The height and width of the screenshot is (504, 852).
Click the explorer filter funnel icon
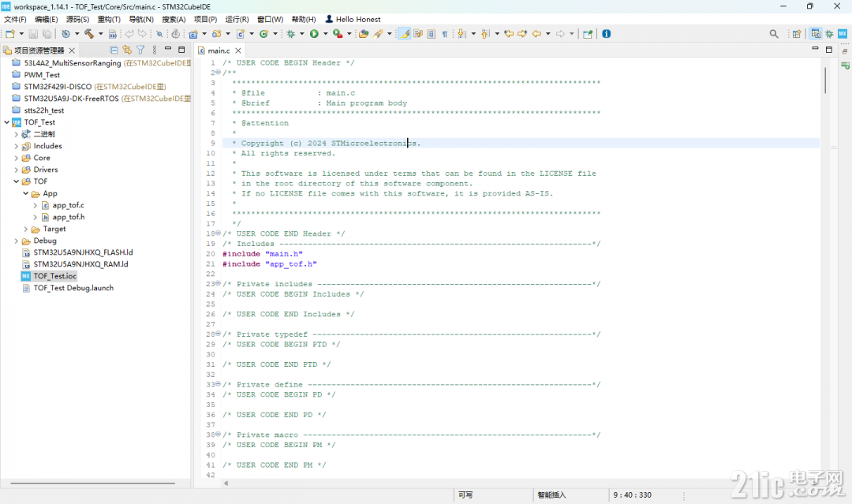140,50
